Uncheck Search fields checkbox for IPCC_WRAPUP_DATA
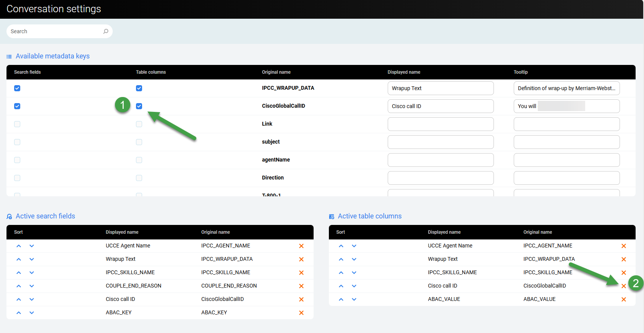Viewport: 644px width, 333px height. tap(17, 88)
